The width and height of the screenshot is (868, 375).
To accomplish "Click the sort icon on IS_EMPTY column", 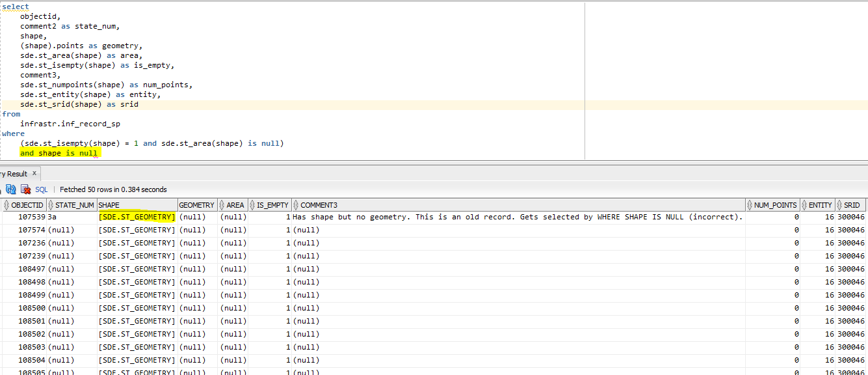I will (x=252, y=204).
